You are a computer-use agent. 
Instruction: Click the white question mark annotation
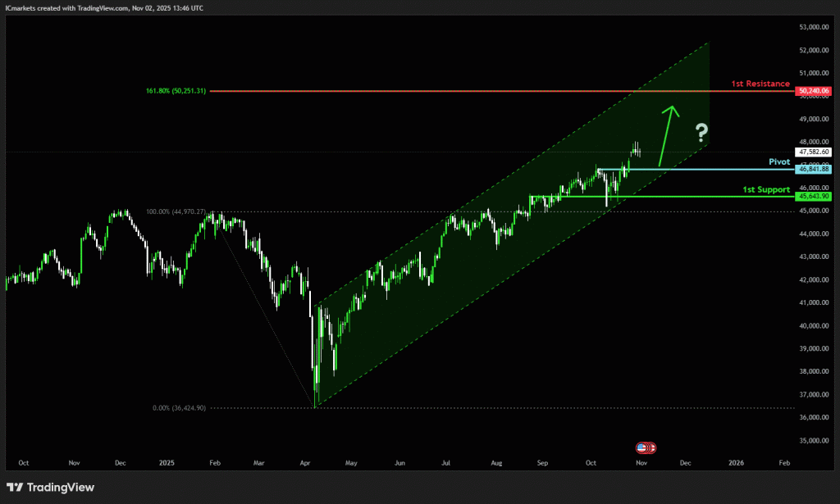701,133
